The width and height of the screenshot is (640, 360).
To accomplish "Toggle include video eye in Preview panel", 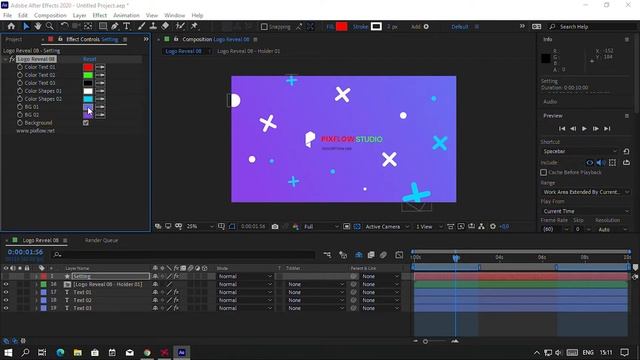I will [x=589, y=162].
